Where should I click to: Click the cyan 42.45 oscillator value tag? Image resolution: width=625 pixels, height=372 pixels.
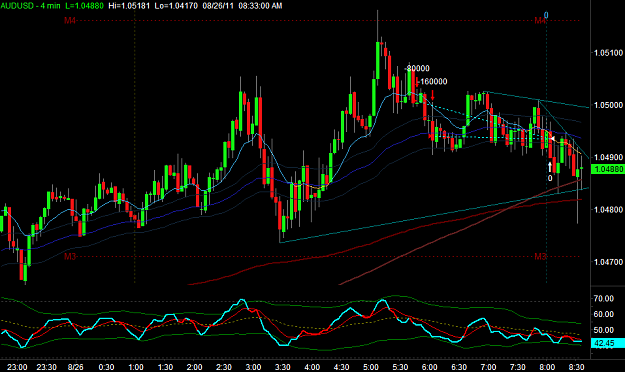click(x=608, y=343)
